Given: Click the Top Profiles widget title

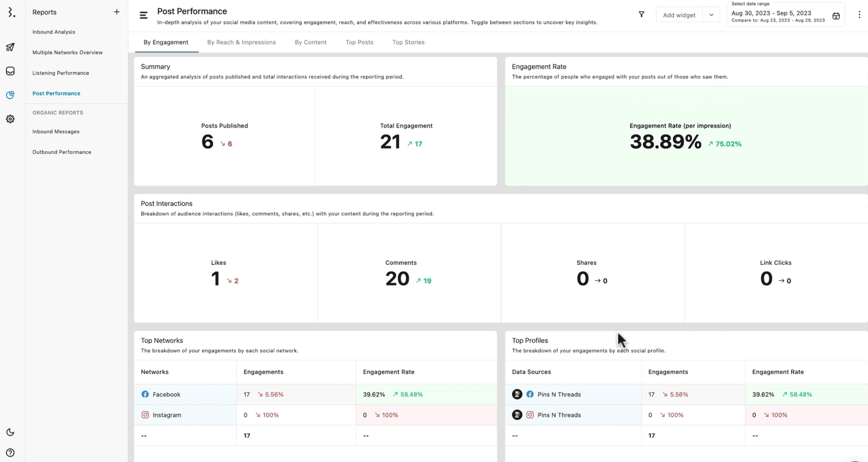Looking at the screenshot, I should coord(530,340).
